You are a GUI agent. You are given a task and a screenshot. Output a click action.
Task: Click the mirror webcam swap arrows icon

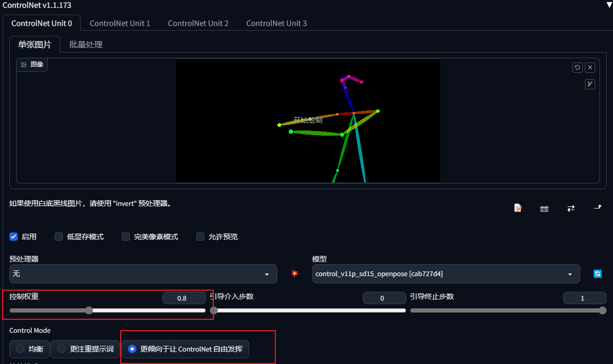click(x=571, y=208)
